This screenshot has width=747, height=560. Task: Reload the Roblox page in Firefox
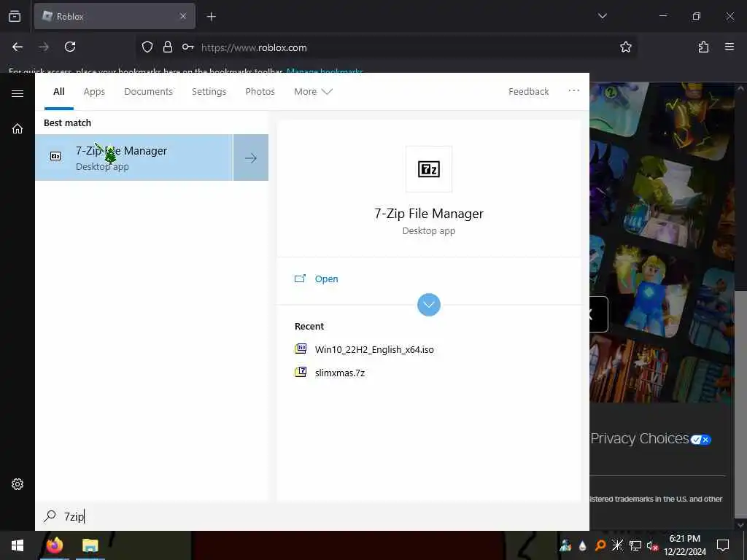pos(70,47)
